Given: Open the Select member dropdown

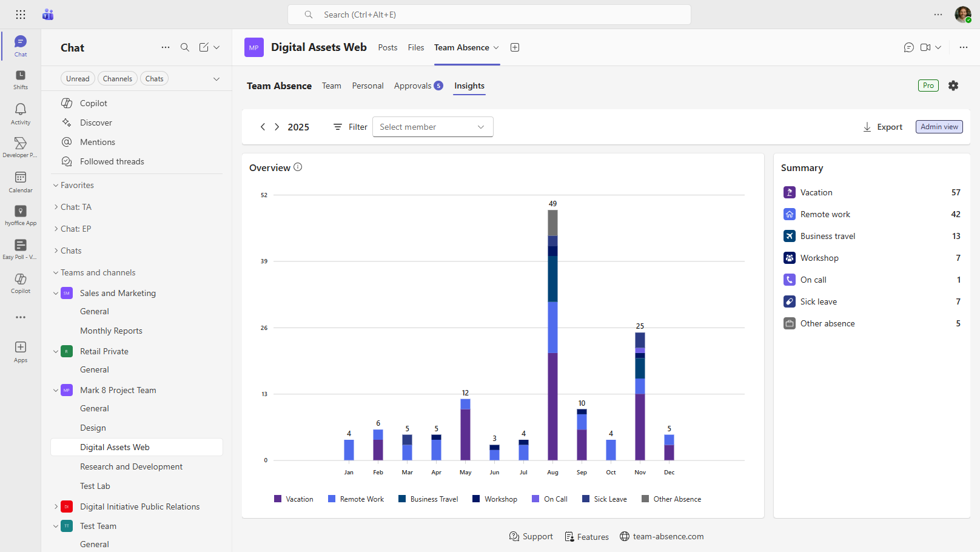Looking at the screenshot, I should coord(432,127).
